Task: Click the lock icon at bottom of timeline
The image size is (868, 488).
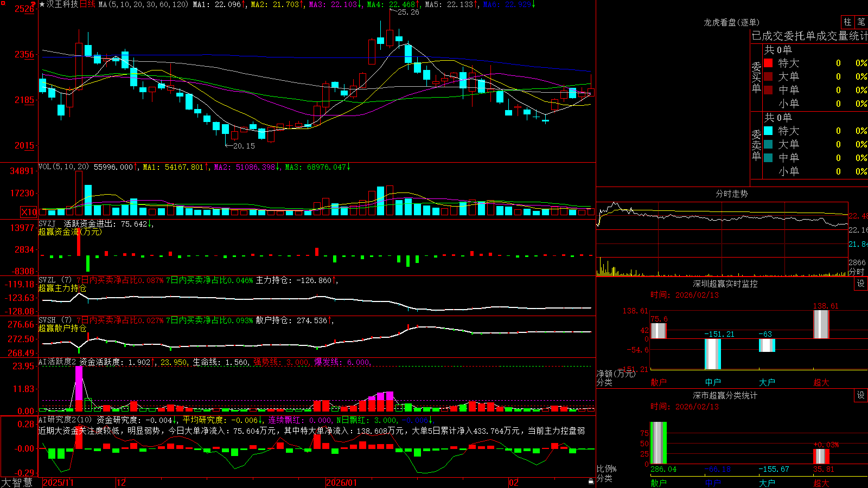Action: [591, 481]
